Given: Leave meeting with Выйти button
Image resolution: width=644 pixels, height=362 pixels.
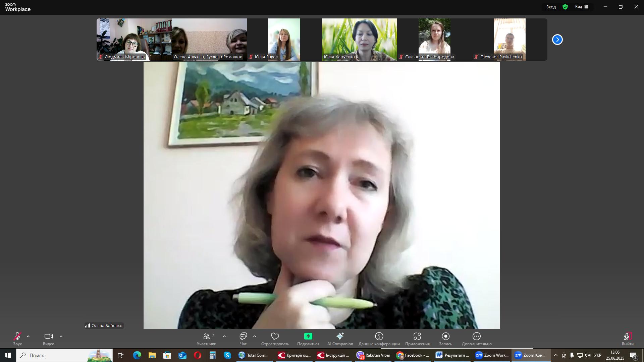Looking at the screenshot, I should [x=628, y=339].
